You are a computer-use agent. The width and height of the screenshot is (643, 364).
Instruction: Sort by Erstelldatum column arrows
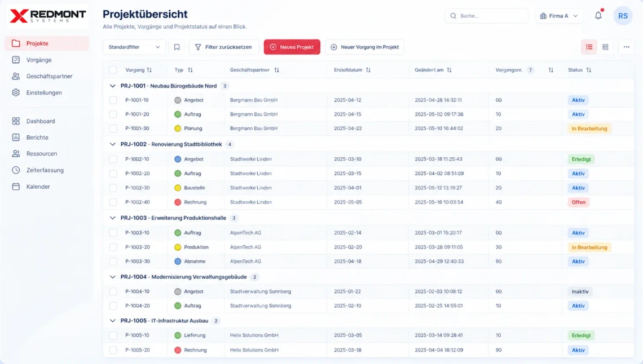point(368,70)
